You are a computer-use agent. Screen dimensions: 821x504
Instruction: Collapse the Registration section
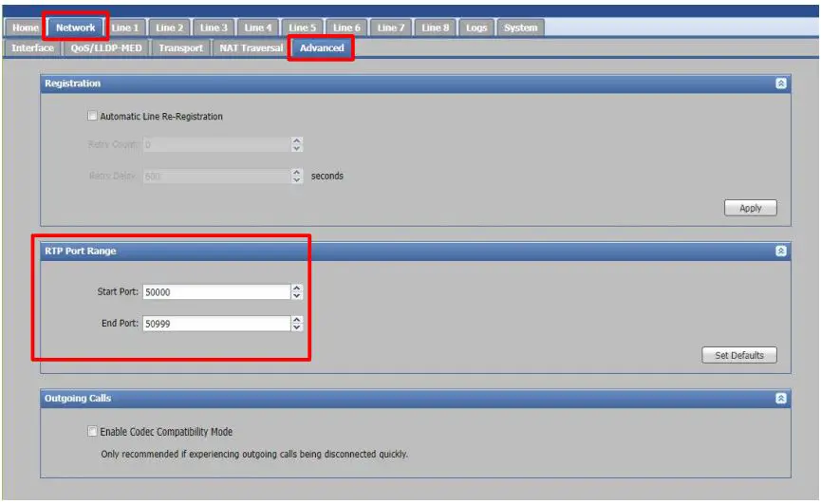pos(781,84)
